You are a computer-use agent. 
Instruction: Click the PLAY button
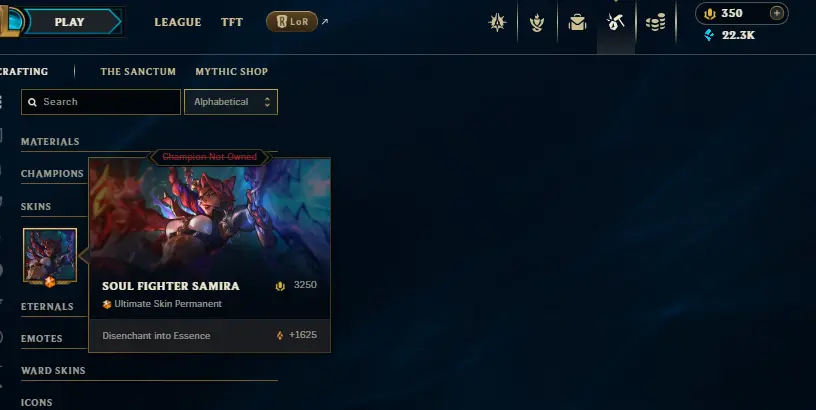[x=70, y=22]
